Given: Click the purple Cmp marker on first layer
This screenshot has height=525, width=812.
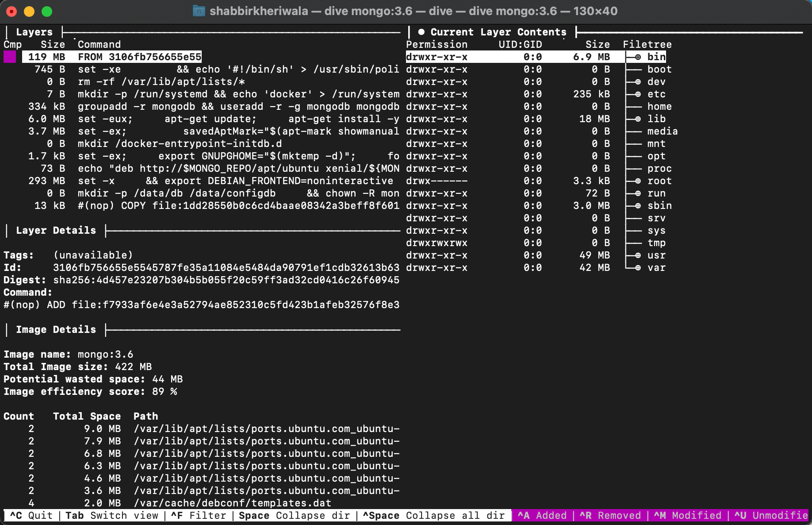Looking at the screenshot, I should [10, 57].
